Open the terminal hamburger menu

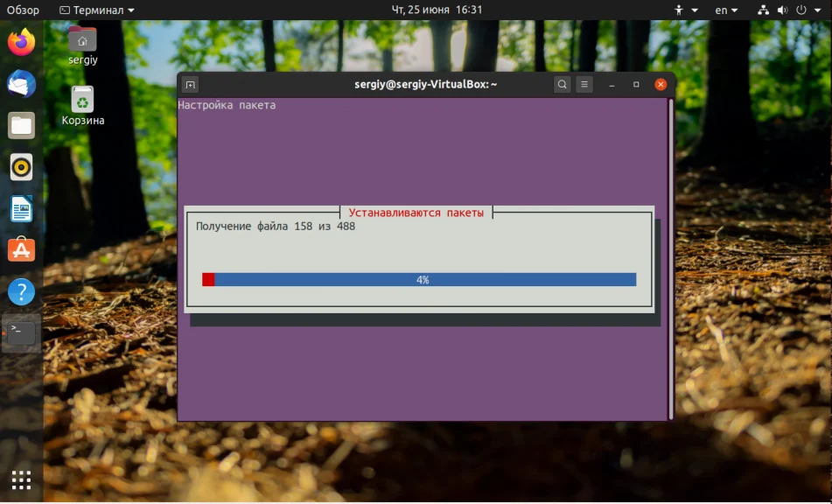click(x=584, y=84)
